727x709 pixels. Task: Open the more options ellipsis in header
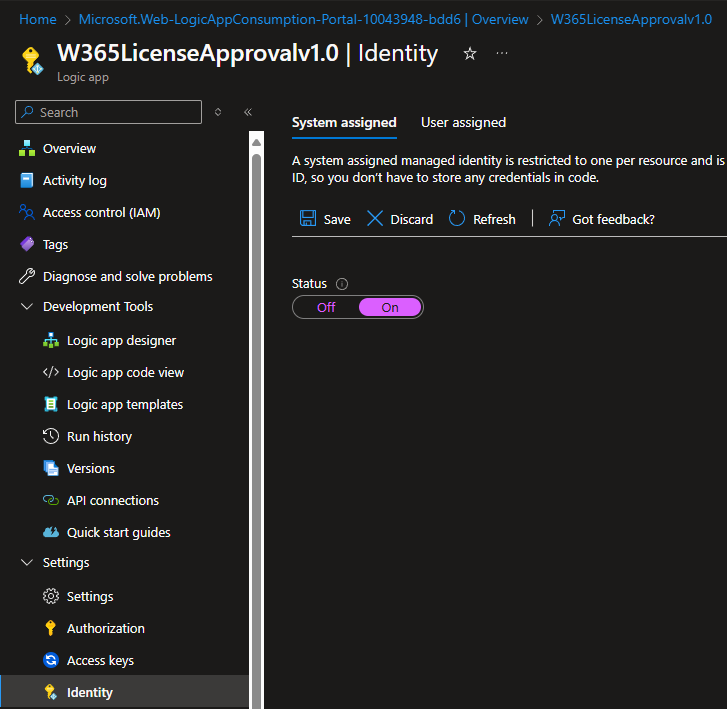(502, 53)
